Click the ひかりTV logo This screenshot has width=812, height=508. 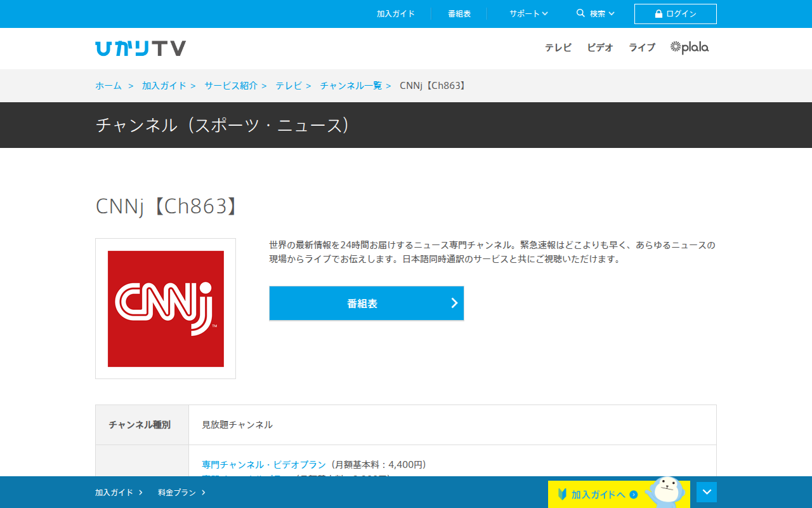pyautogui.click(x=140, y=48)
